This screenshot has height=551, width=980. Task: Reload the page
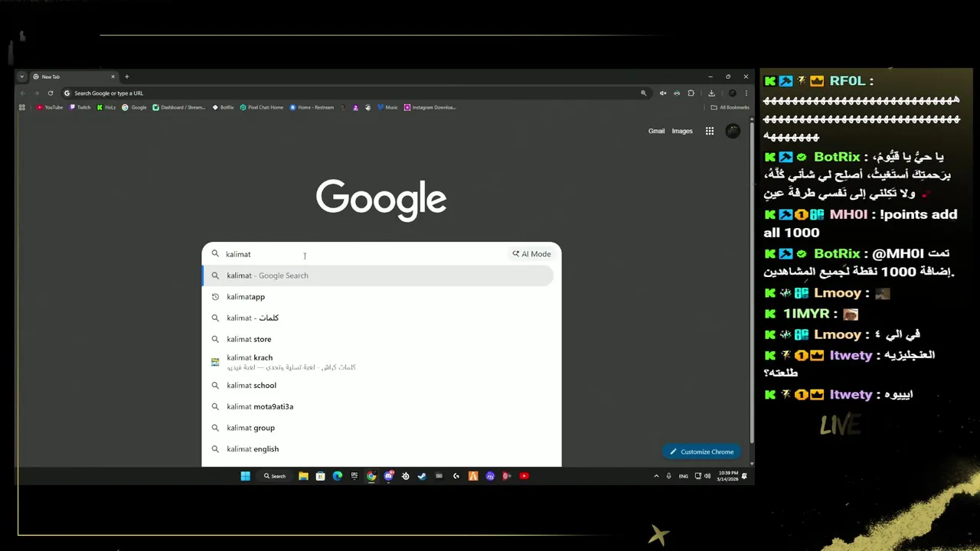pyautogui.click(x=51, y=93)
